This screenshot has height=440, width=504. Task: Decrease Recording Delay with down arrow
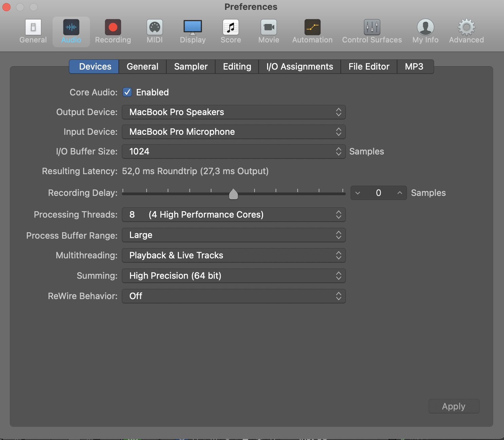(358, 193)
